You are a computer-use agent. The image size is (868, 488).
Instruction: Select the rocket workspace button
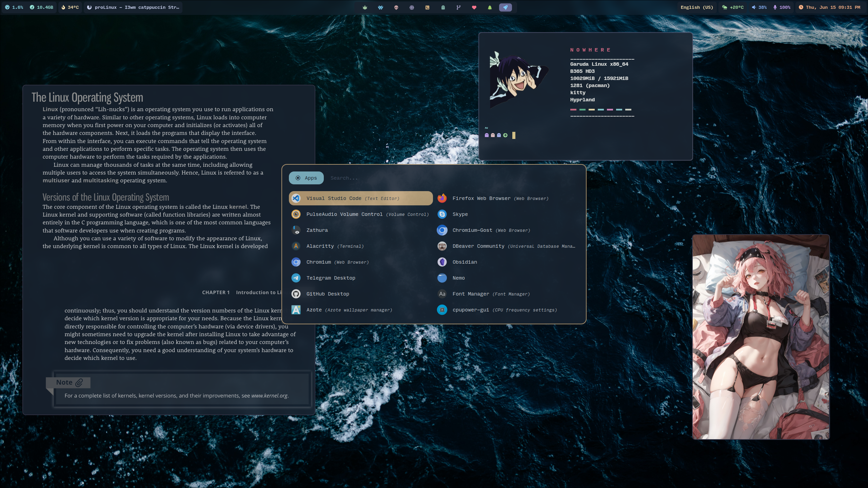point(505,7)
